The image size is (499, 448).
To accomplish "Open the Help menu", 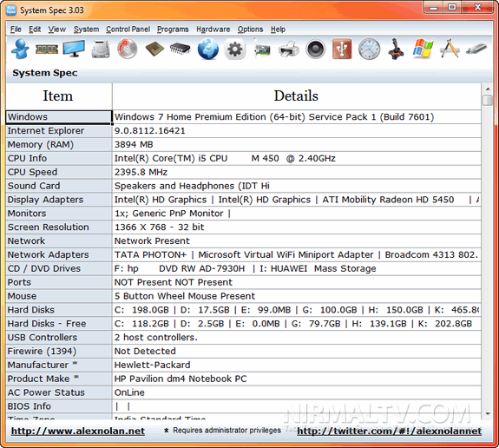I will point(278,30).
